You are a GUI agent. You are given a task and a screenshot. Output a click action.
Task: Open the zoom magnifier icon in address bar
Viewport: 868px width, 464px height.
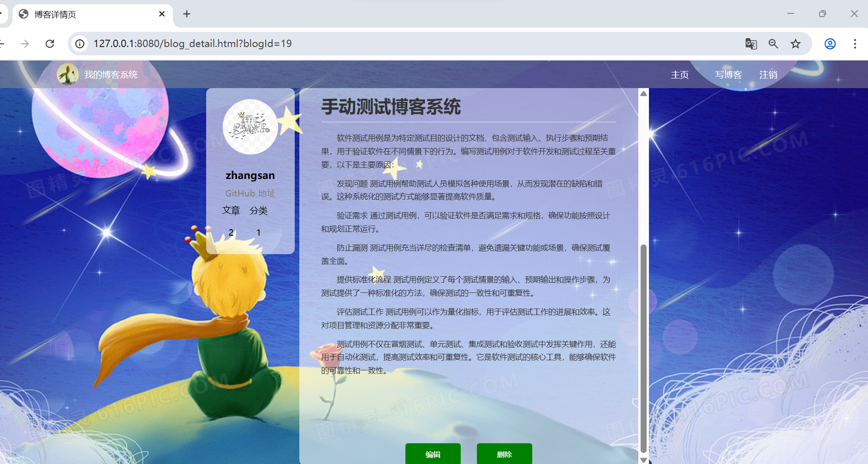(x=773, y=44)
